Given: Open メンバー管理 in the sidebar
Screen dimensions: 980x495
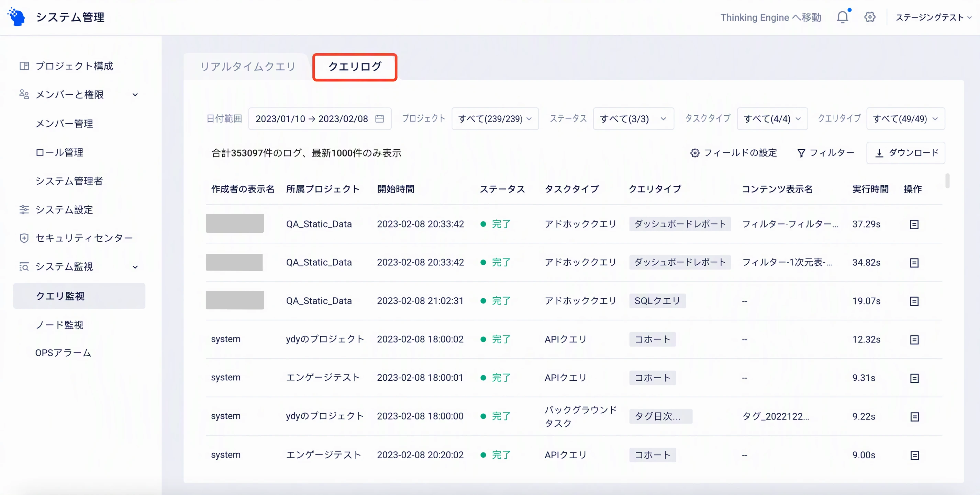Looking at the screenshot, I should 64,123.
